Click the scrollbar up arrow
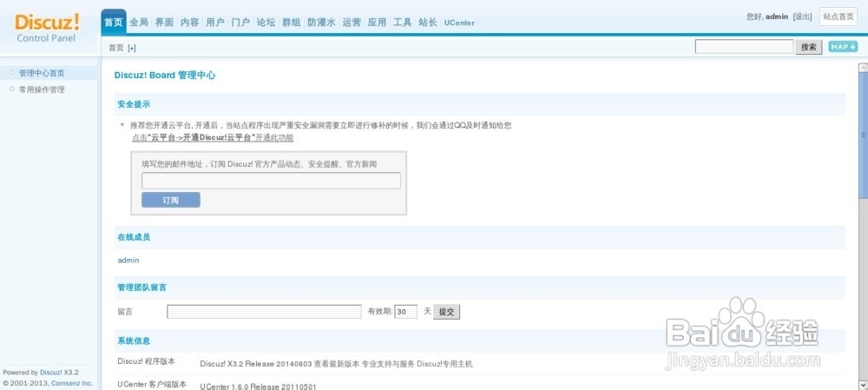Screen dimensions: 868x390 [x=863, y=67]
